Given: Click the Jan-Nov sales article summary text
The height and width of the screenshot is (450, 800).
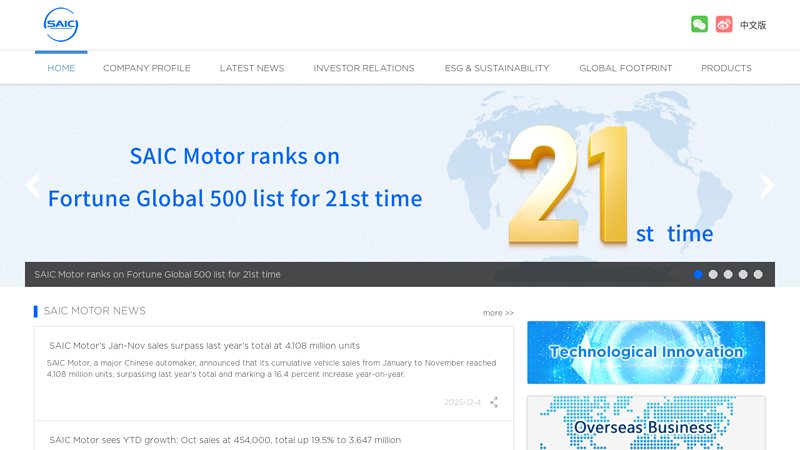Looking at the screenshot, I should (x=271, y=368).
